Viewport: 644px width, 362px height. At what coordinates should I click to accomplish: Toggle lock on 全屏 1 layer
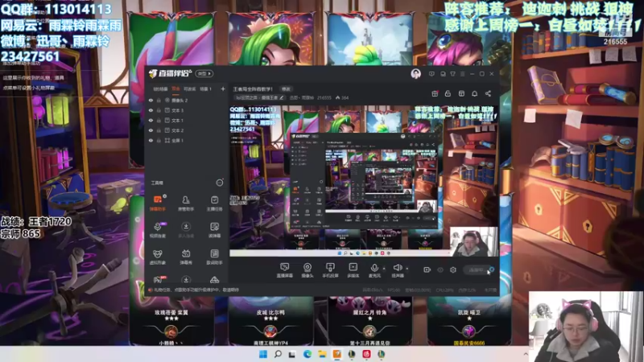[159, 140]
